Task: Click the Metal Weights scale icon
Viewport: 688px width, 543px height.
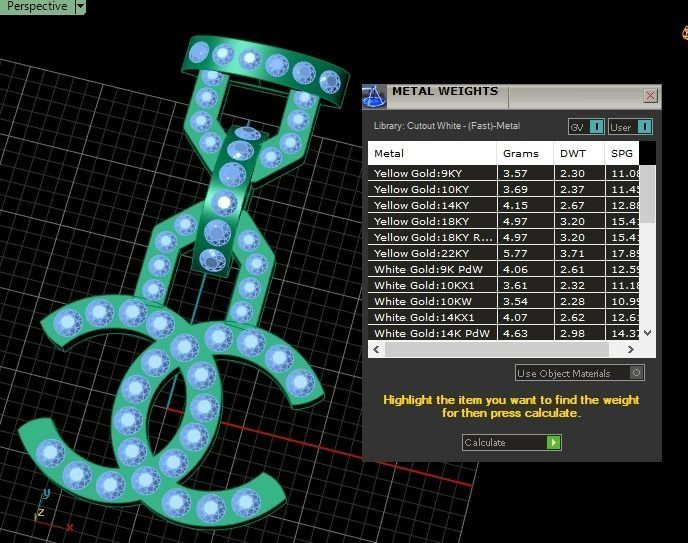Action: click(x=374, y=96)
